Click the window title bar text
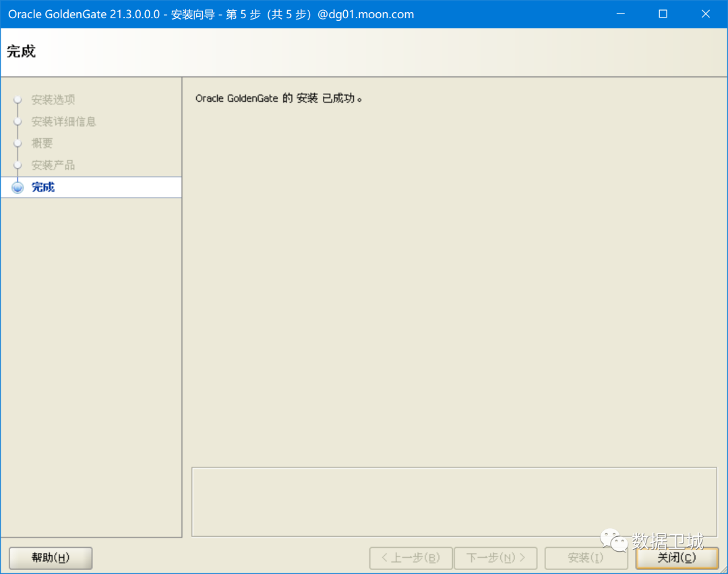 pyautogui.click(x=211, y=14)
